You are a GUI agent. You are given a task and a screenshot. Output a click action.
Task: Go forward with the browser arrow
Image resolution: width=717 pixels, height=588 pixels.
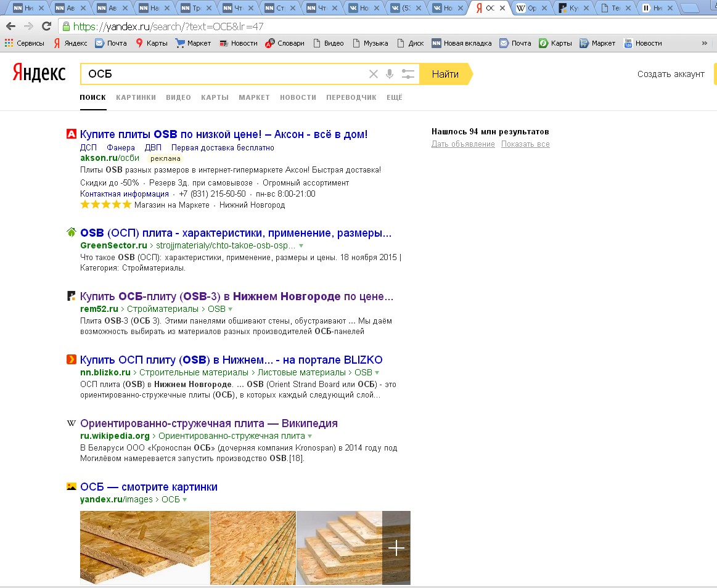tap(28, 27)
